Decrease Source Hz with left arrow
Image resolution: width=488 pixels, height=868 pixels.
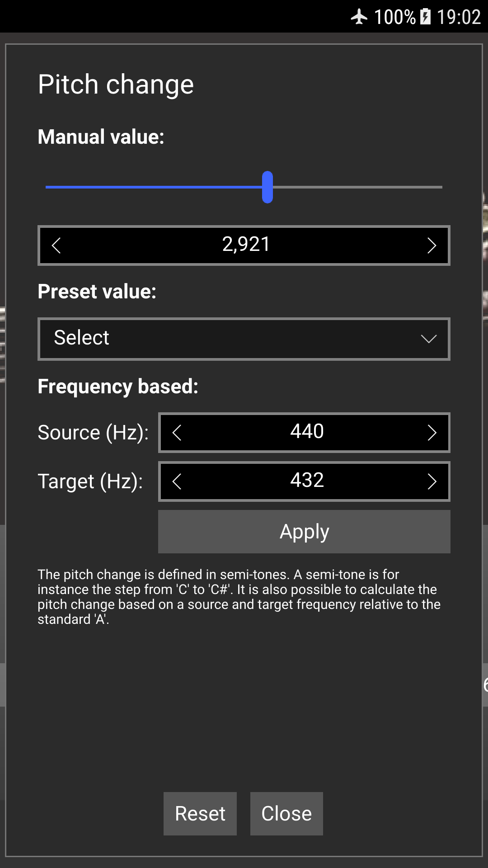point(177,433)
